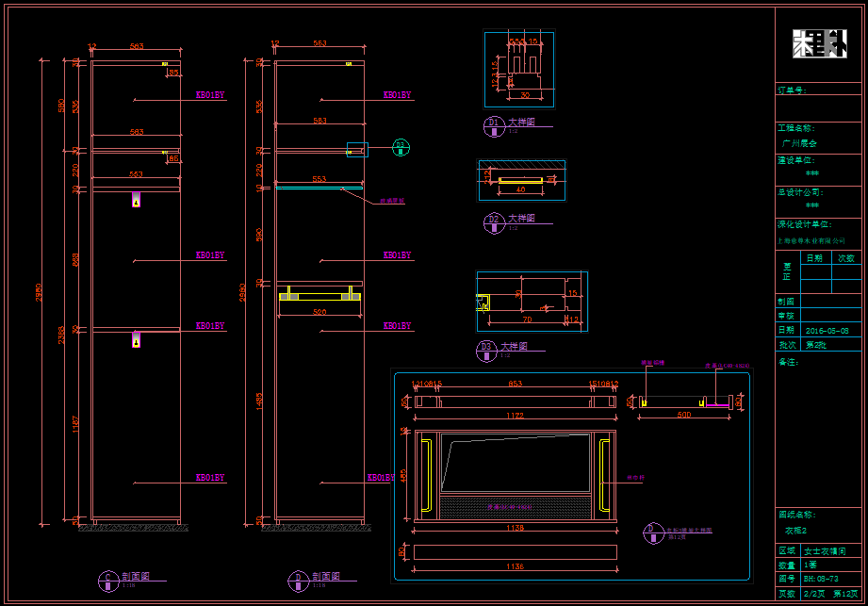Click the D2 detail marker circle
Screen dimensions: 868x606
click(493, 221)
